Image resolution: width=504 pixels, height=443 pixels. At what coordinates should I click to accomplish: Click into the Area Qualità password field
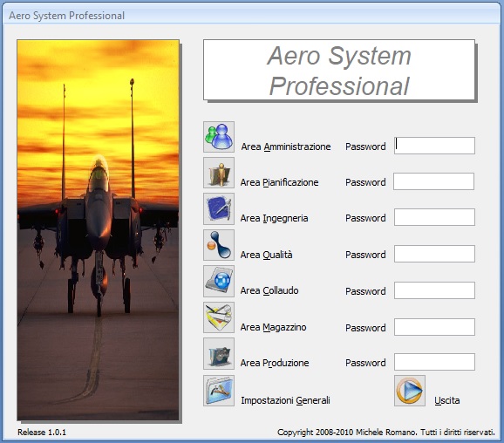(x=434, y=254)
